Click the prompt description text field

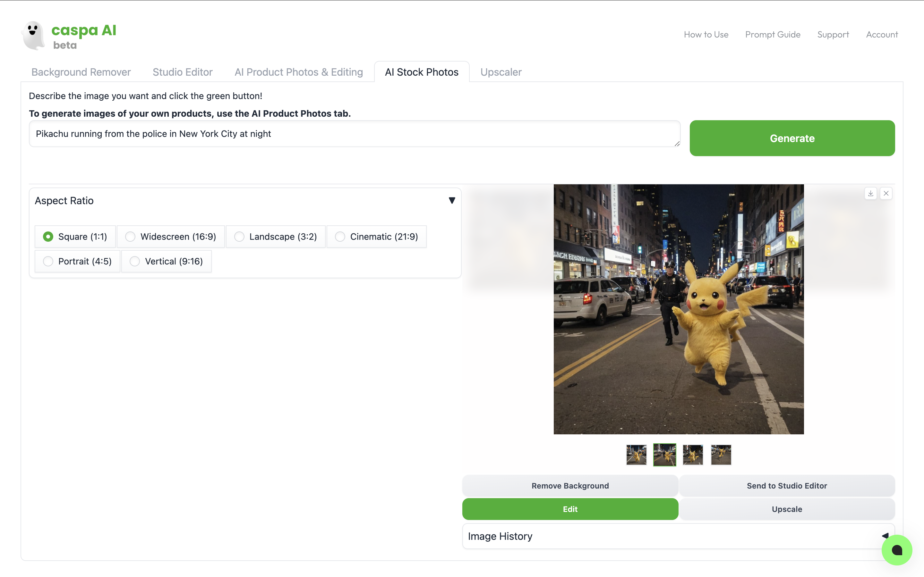(354, 134)
